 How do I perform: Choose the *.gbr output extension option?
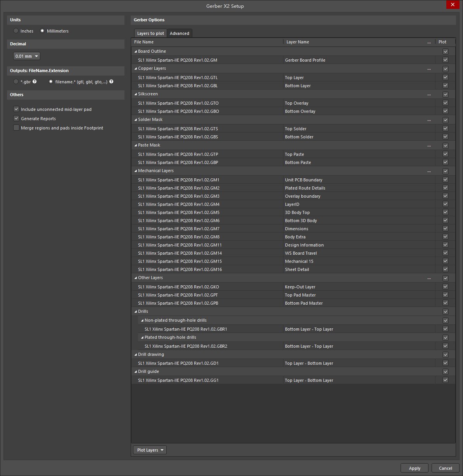click(16, 82)
